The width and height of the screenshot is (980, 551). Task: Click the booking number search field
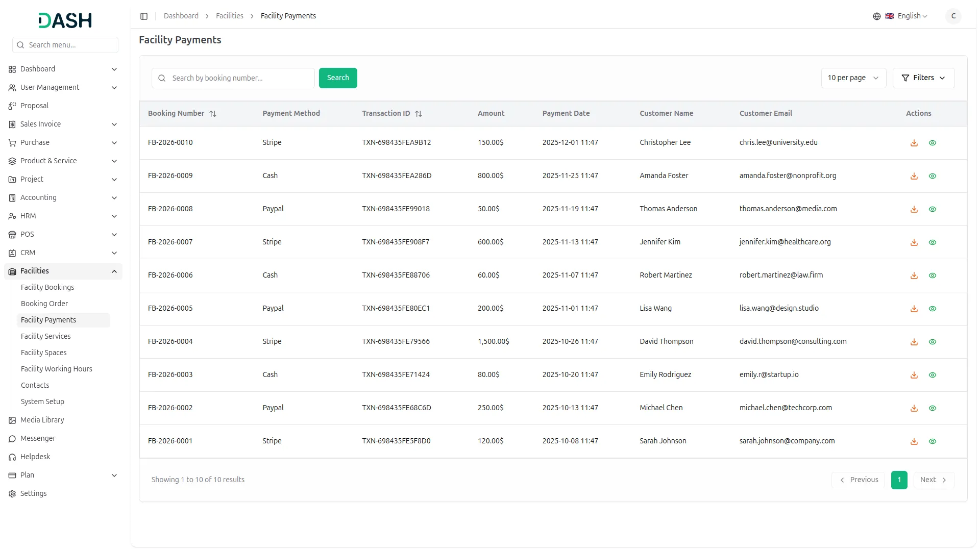240,78
